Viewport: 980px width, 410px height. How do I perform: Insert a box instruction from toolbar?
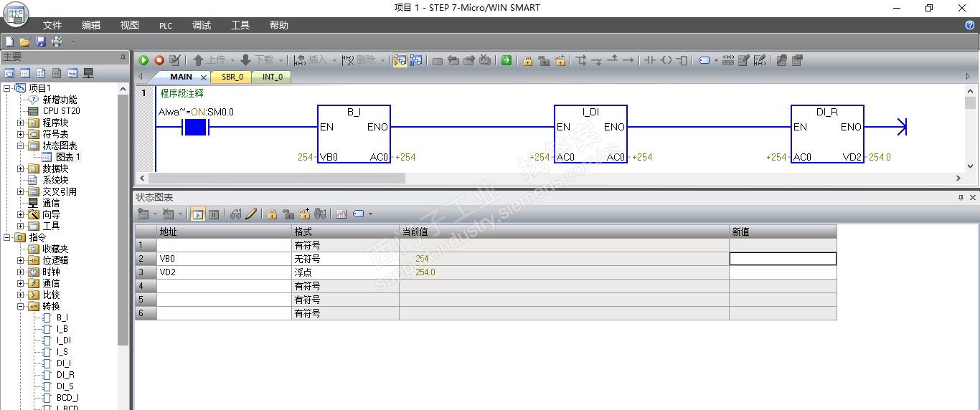(x=682, y=60)
